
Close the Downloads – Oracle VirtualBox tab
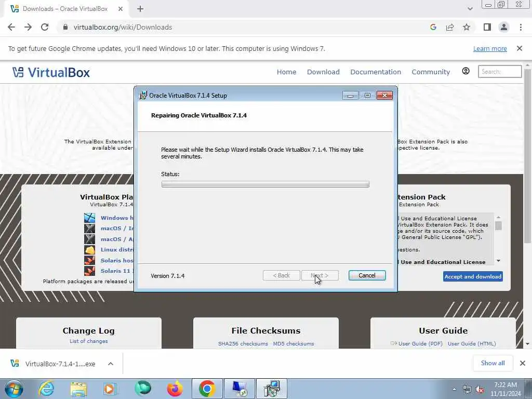[x=121, y=9]
